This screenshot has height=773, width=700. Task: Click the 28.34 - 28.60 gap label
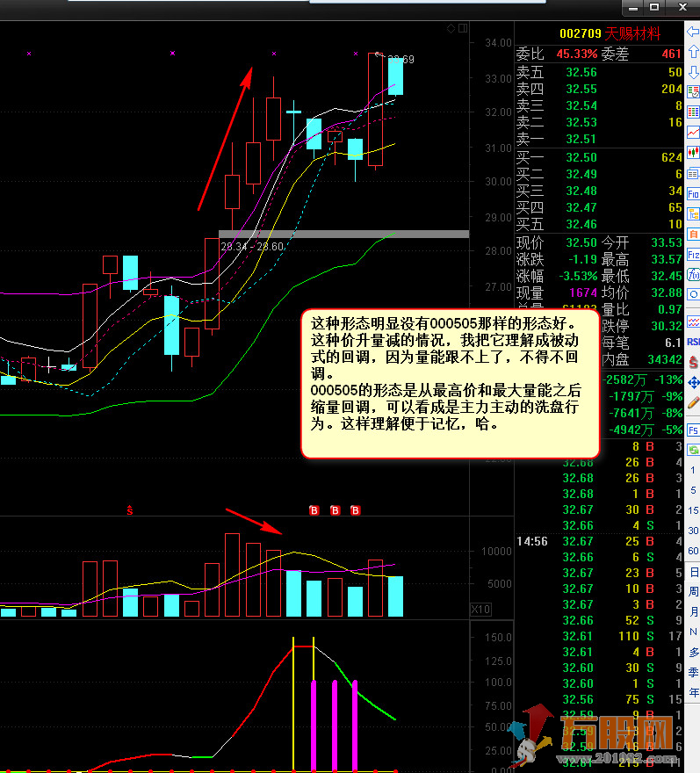252,247
